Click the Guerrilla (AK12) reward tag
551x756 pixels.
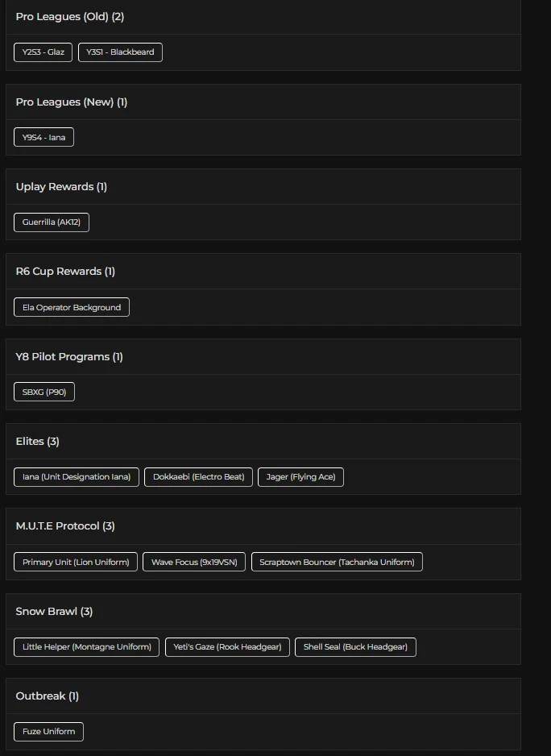(51, 222)
